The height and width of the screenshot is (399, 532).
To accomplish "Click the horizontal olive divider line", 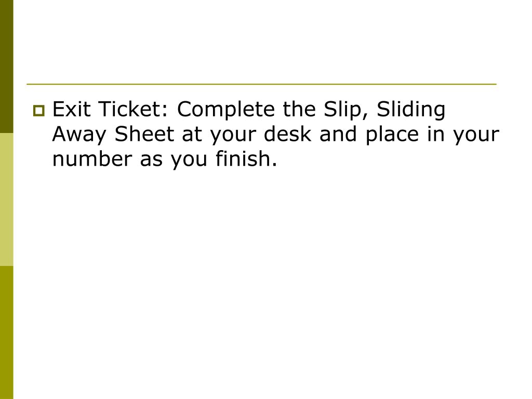I will (261, 84).
